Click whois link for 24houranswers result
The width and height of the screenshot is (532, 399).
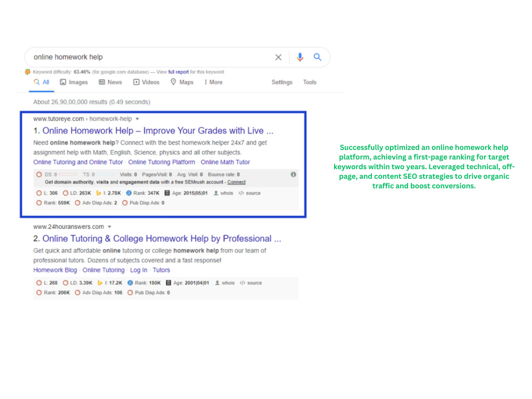click(225, 283)
